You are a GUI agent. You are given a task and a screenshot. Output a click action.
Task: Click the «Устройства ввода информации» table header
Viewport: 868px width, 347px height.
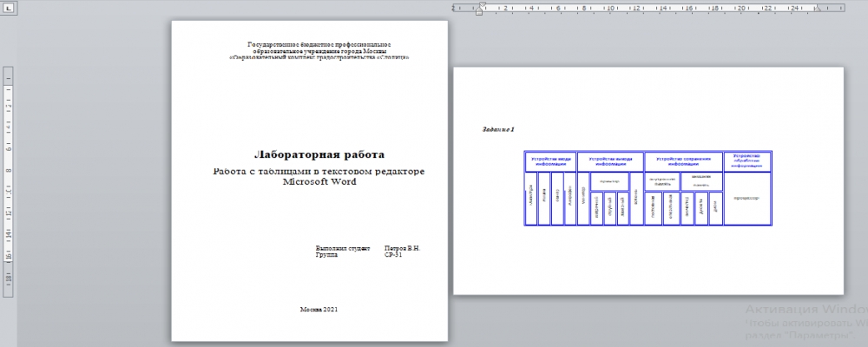(550, 161)
